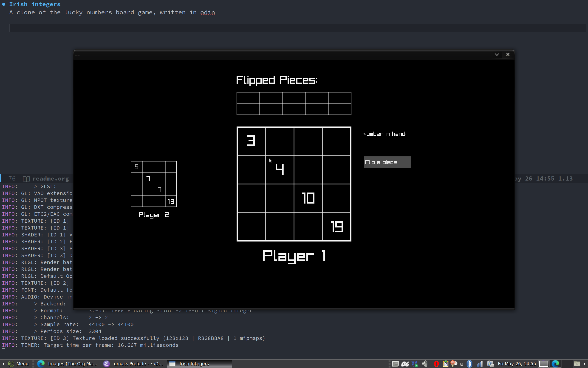
Task: Click the book icon beside readme.org
Action: 26,179
